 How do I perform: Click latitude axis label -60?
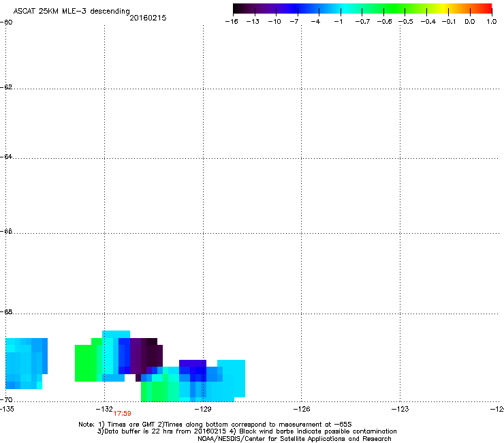point(6,22)
